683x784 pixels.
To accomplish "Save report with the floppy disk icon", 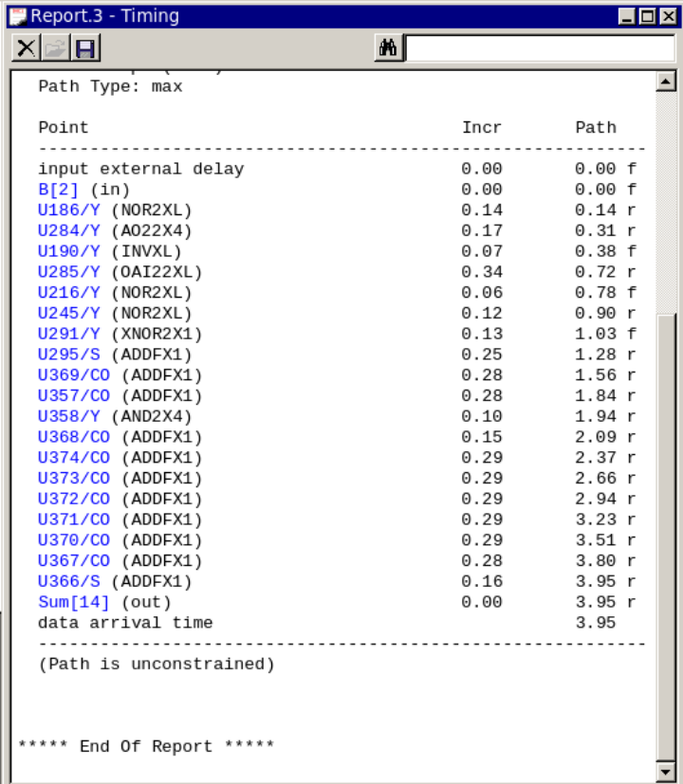I will (x=85, y=48).
